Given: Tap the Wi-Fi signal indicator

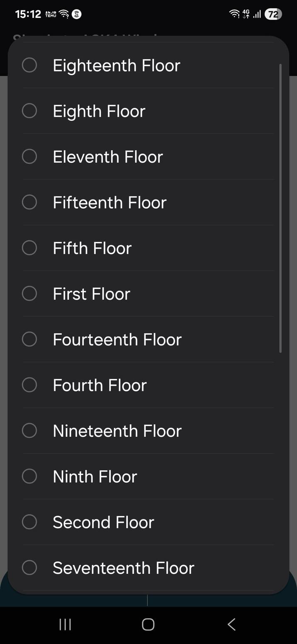Looking at the screenshot, I should coord(234,14).
